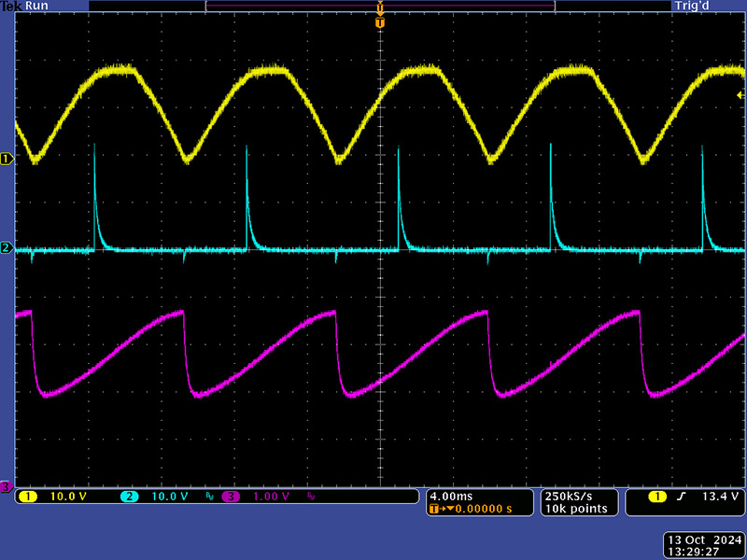Click the cyan channel 2 badge in readout
The image size is (747, 560).
pos(129,497)
